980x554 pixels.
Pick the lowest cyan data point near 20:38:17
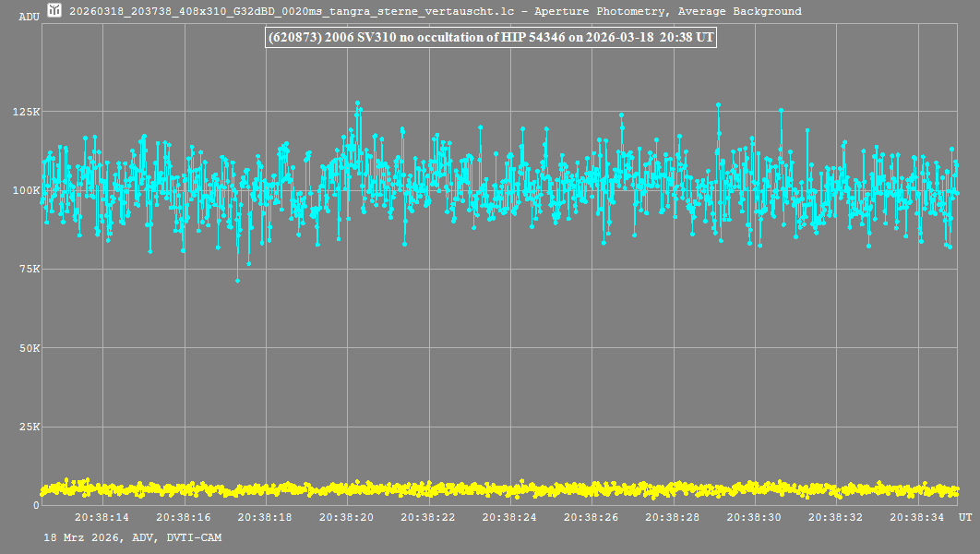point(237,280)
